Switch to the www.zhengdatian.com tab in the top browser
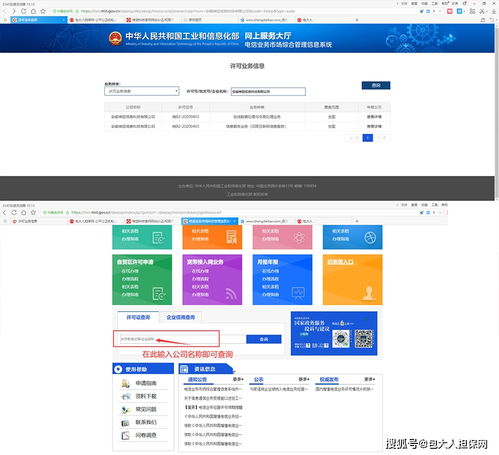Image resolution: width=499 pixels, height=455 pixels. pyautogui.click(x=266, y=20)
